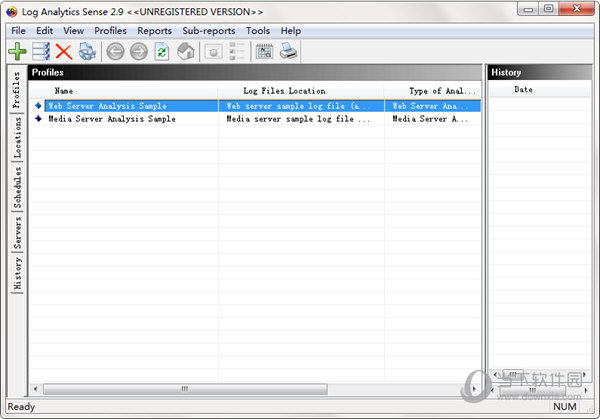Click blue arrow icon beside Web Server Analysis Sample
600x419 pixels.
click(x=38, y=106)
